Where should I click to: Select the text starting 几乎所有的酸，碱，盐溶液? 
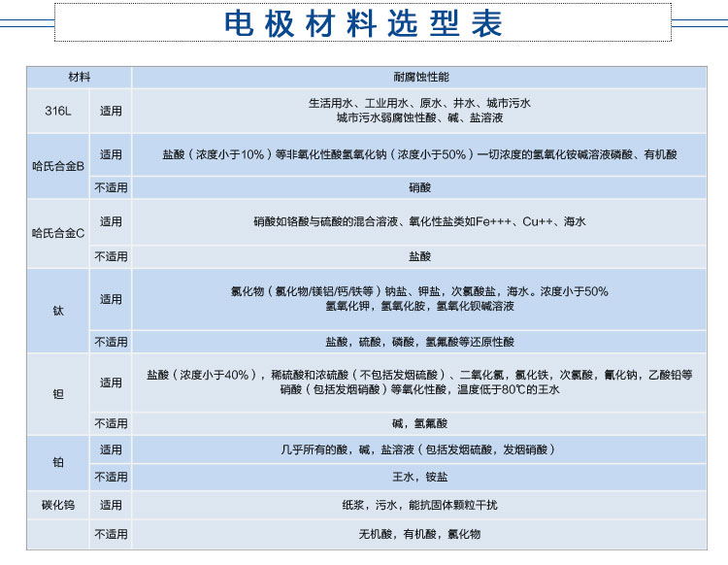point(417,449)
